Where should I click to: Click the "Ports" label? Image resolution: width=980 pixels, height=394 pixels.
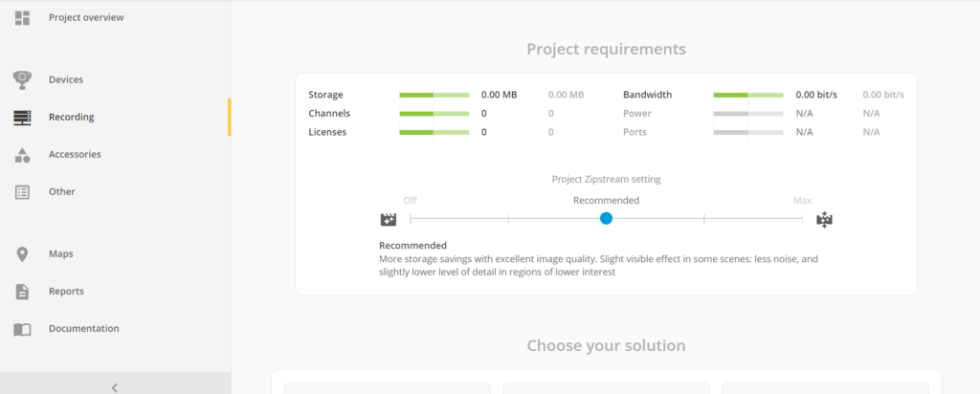coord(635,132)
